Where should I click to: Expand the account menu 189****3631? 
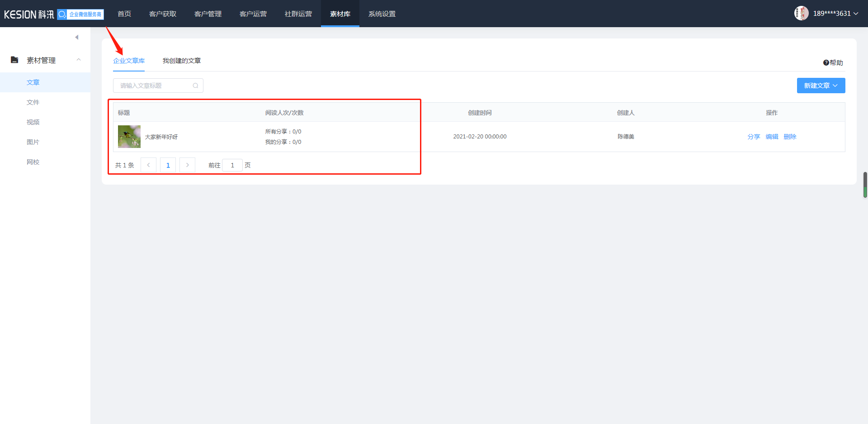[835, 14]
